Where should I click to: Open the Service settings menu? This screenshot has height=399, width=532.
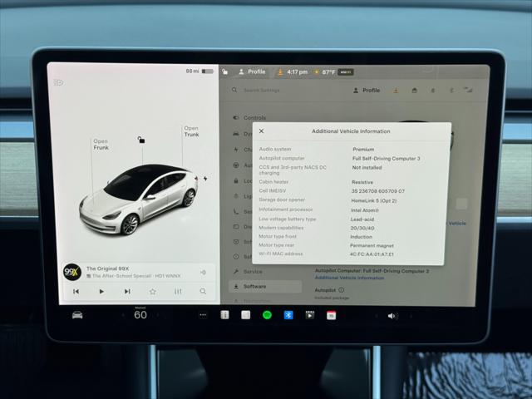248,272
